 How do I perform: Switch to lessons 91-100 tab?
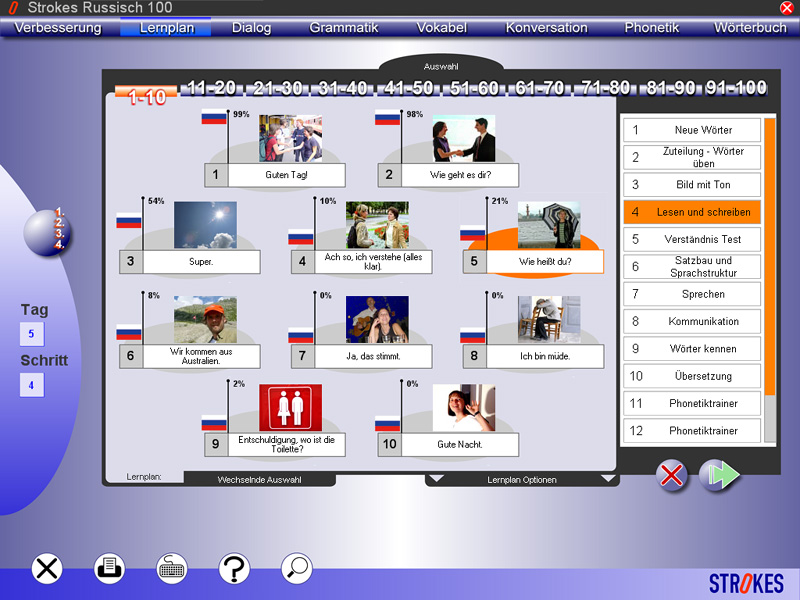(736, 88)
